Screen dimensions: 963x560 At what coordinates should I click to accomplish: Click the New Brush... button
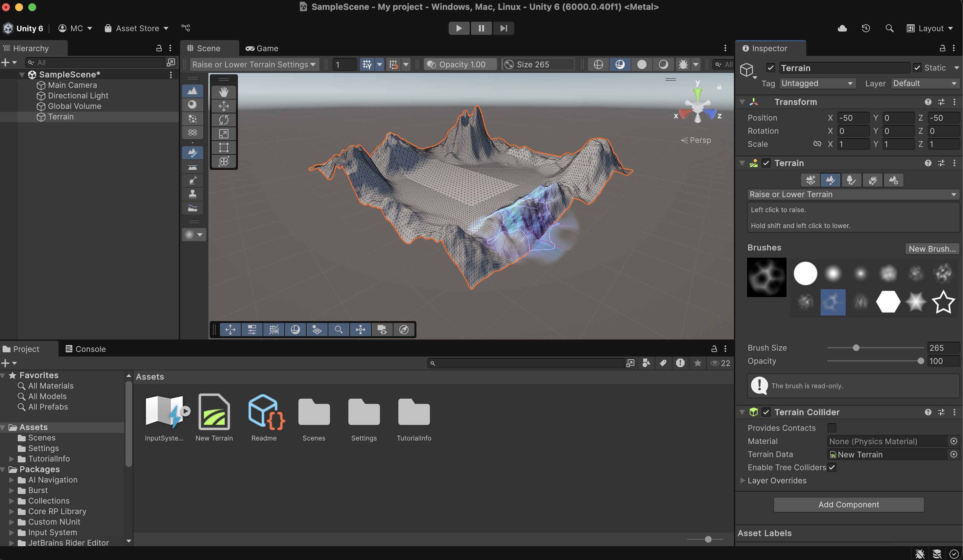932,249
